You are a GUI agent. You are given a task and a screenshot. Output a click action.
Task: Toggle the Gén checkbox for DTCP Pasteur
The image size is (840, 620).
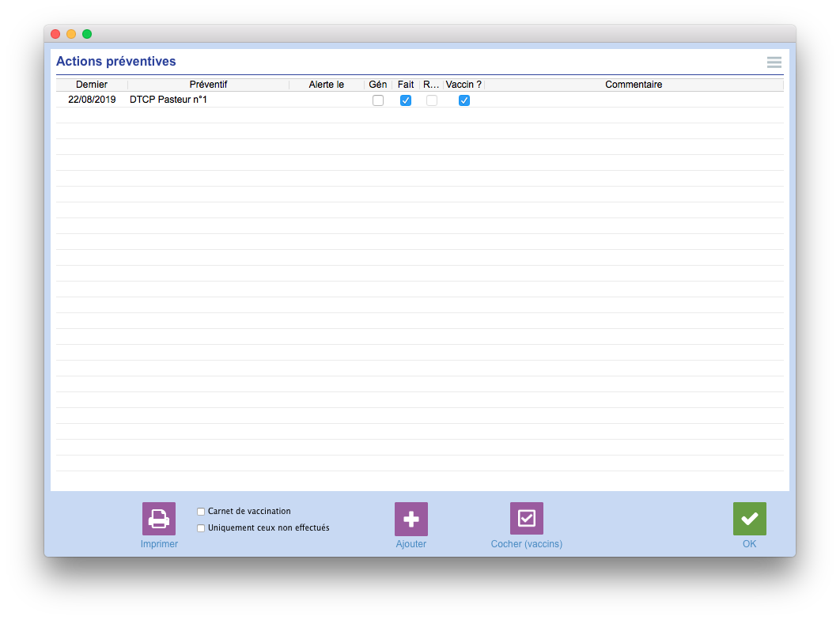pos(378,100)
